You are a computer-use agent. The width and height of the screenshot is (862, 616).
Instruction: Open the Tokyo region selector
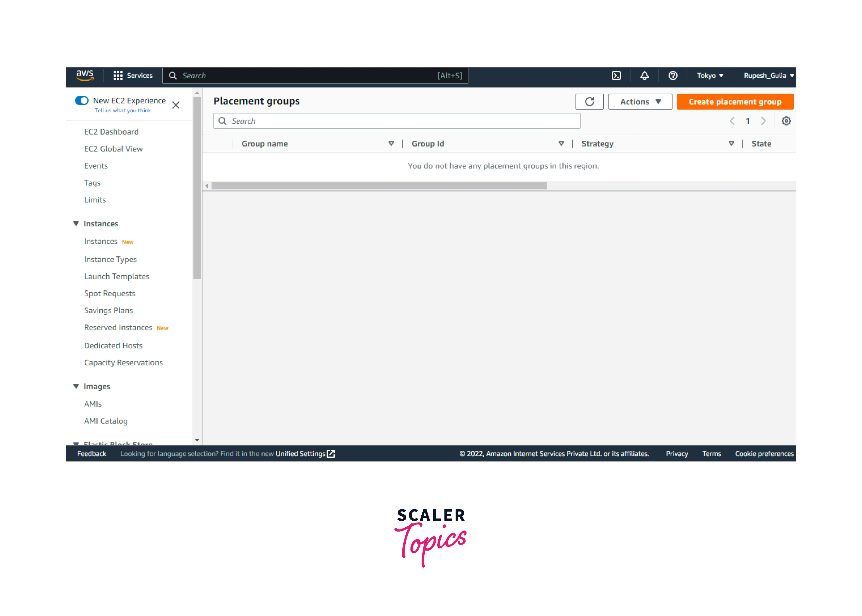pyautogui.click(x=710, y=76)
